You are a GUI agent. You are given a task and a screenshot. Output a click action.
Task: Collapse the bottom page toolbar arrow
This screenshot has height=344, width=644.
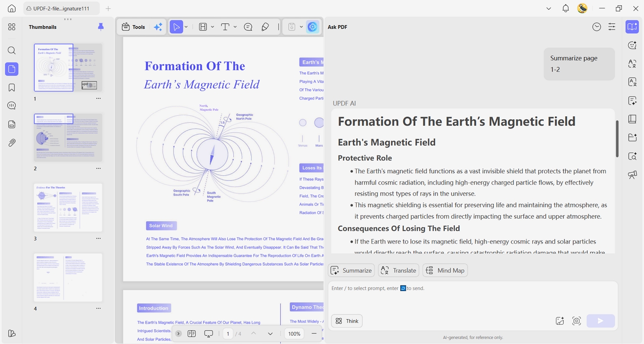(178, 334)
